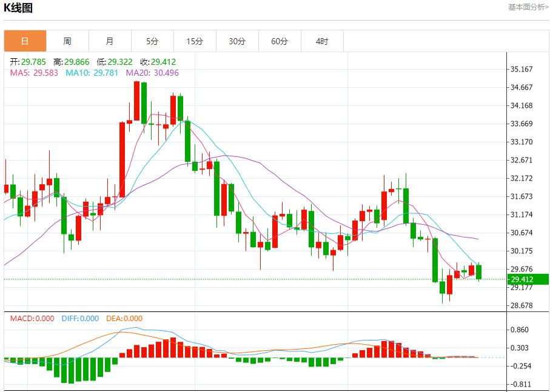Viewport: 550px width, 392px height.
Task: Click the green 29.412 current price tag
Action: pos(521,279)
